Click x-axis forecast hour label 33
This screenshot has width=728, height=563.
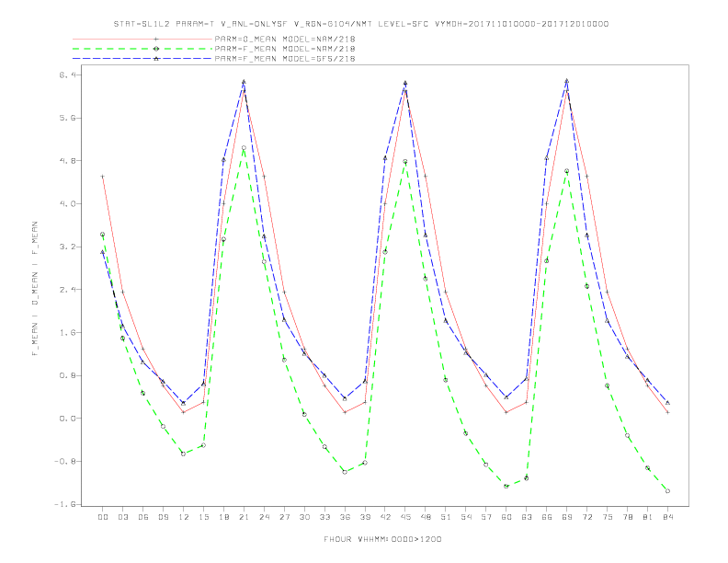325,517
